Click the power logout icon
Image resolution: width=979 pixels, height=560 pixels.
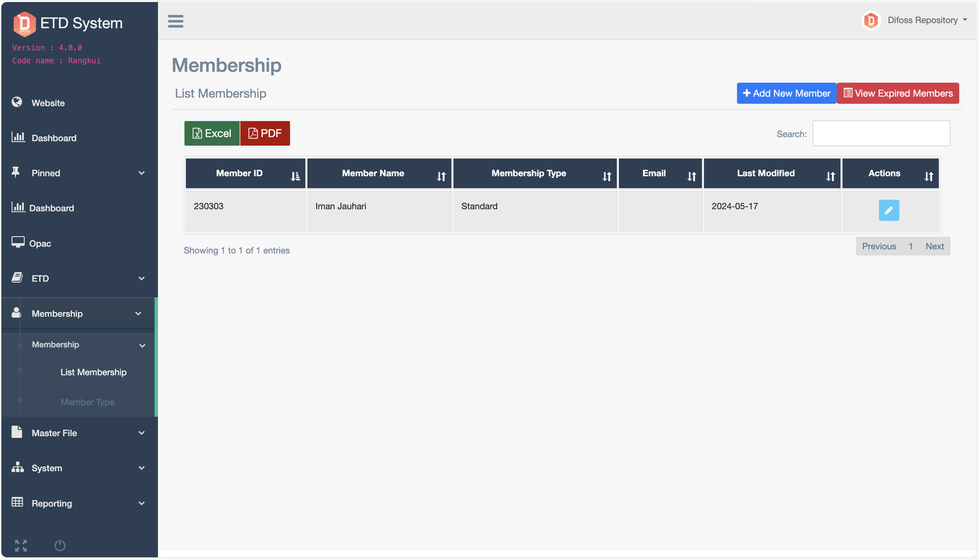(x=60, y=545)
